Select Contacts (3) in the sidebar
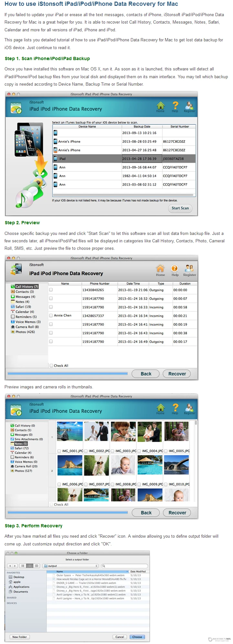Screen dimensions: 233x644 click(22, 291)
